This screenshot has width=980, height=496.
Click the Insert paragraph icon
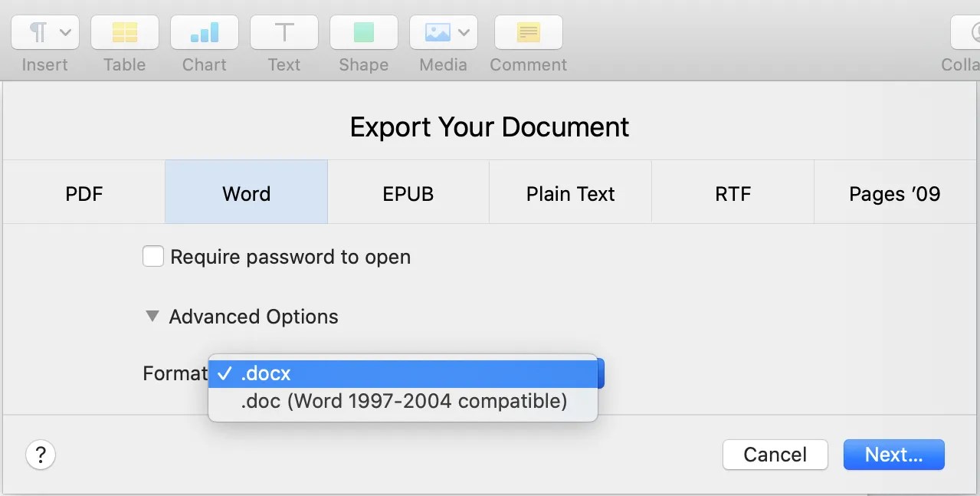(37, 31)
